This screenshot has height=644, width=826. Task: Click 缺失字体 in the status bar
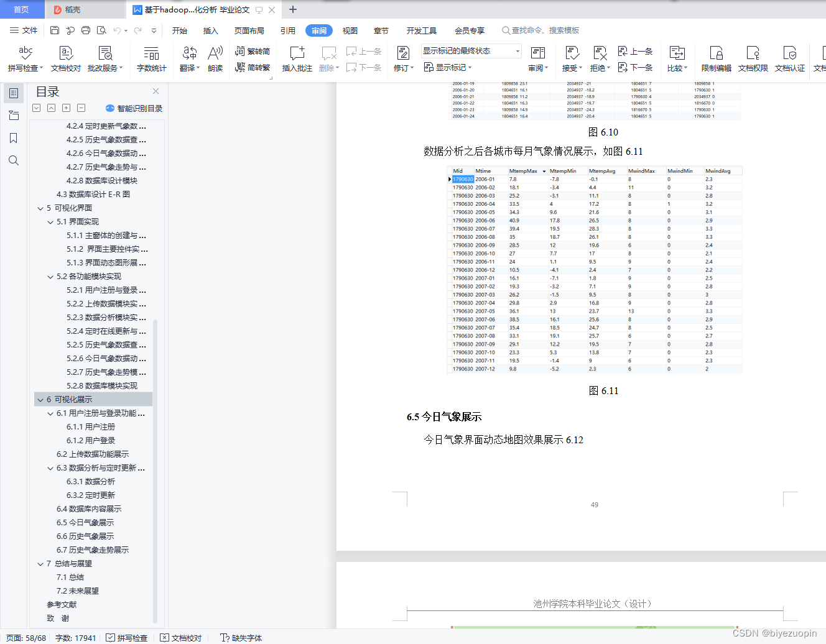point(241,638)
